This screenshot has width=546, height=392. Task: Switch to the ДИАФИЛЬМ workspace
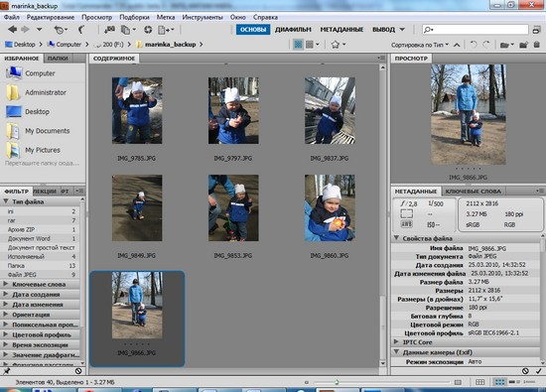pos(293,30)
